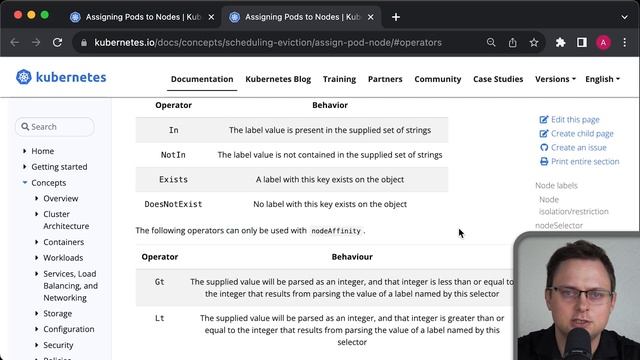Open the Storage sidebar link
This screenshot has width=640, height=360.
pyautogui.click(x=58, y=313)
